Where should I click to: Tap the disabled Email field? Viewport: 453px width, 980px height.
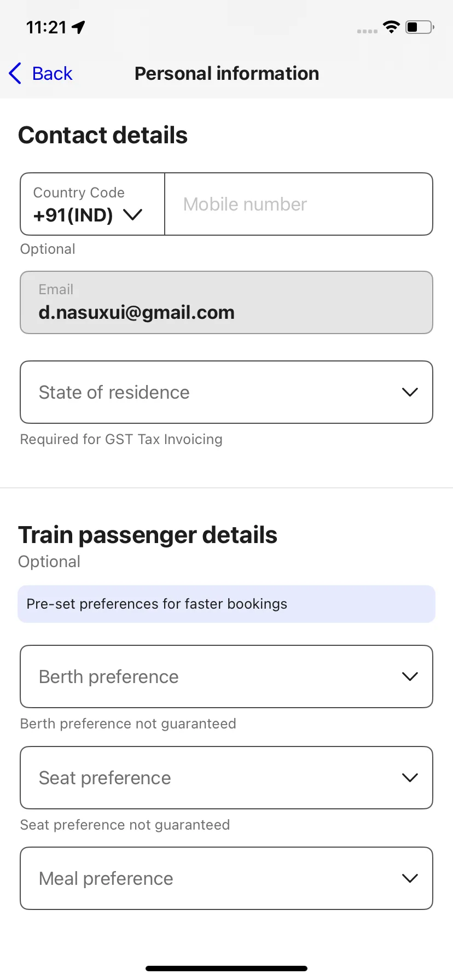tap(226, 302)
